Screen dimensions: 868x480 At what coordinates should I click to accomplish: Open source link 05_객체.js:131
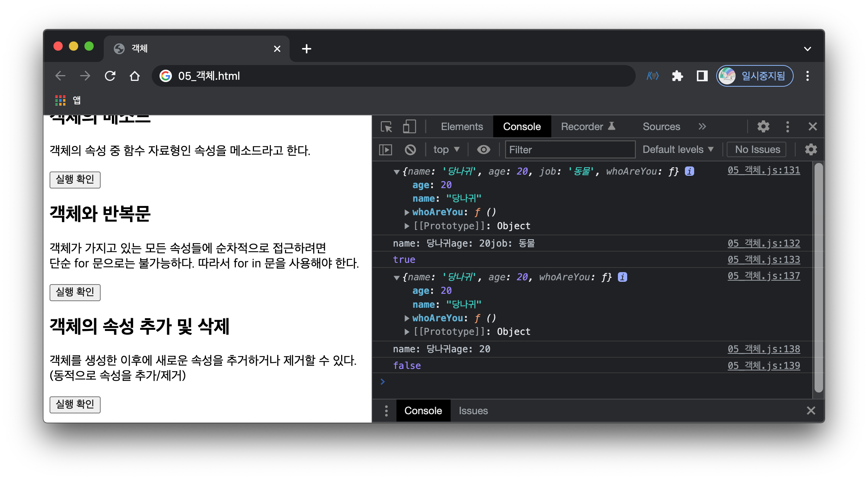pos(763,170)
